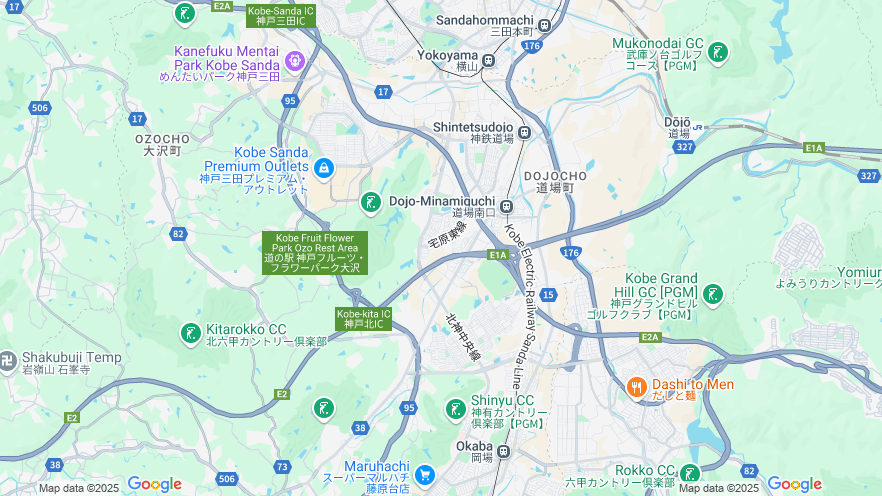Click the Kobe-kita IC green sign

pos(363,319)
